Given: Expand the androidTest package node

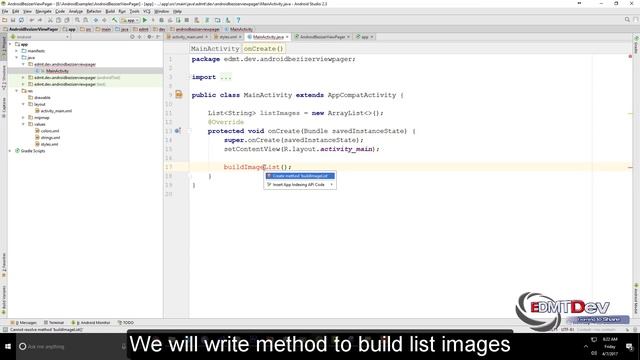Looking at the screenshot, I should (x=23, y=78).
